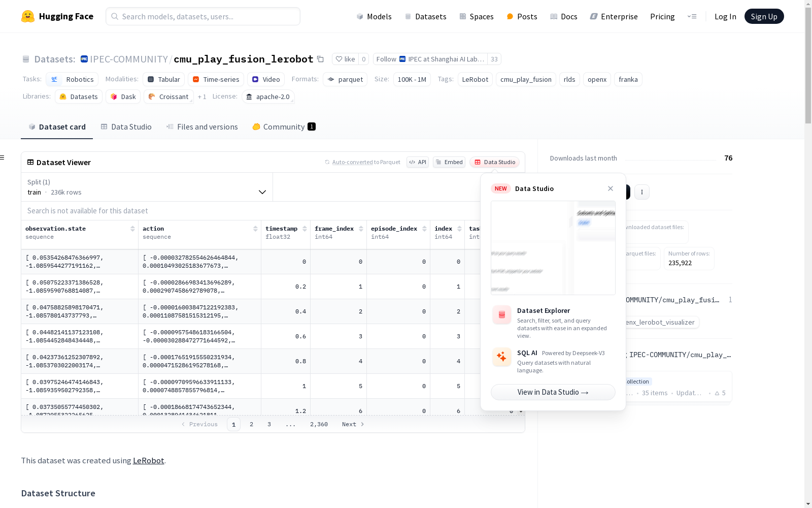Screen dimensions: 812x508
Task: Click the heart like button
Action: (345, 59)
